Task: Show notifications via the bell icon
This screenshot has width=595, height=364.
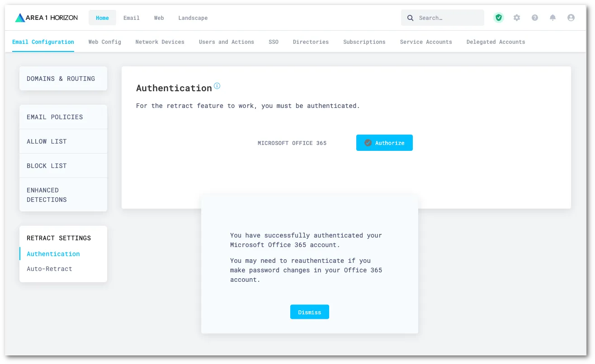Action: tap(552, 18)
